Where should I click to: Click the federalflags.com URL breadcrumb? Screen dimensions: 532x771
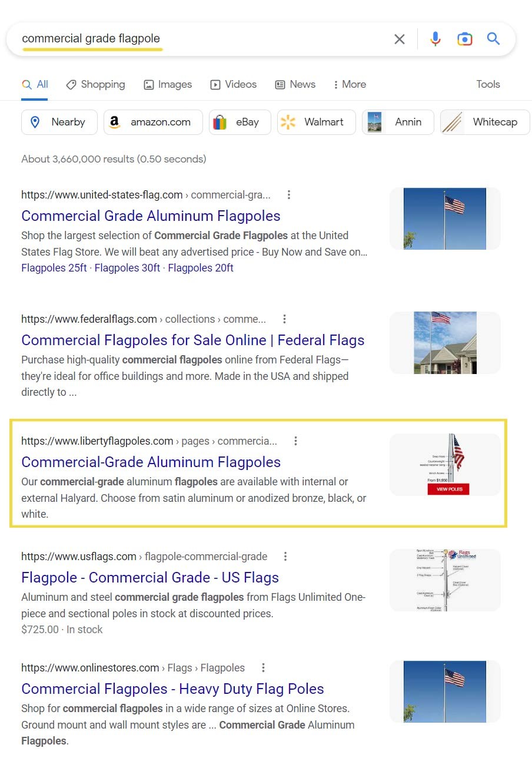click(144, 319)
